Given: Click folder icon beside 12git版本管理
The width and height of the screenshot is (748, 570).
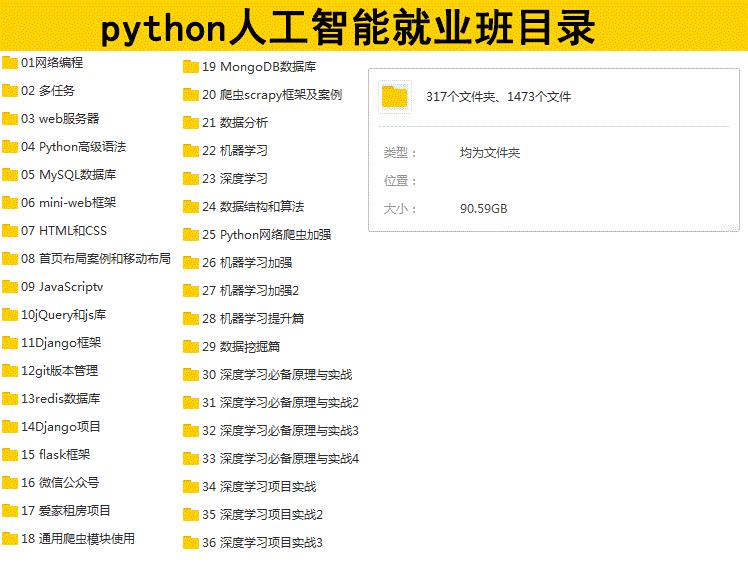Looking at the screenshot, I should click(x=10, y=371).
